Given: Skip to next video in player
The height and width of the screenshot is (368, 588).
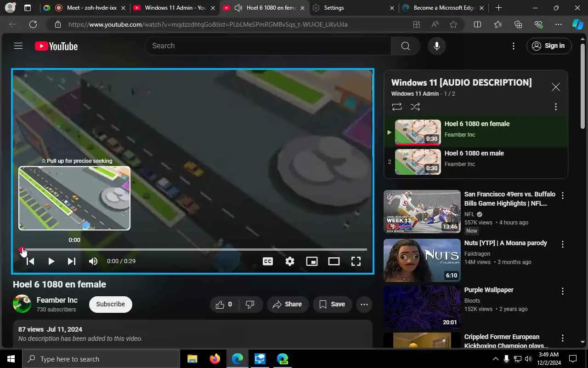Looking at the screenshot, I should [x=72, y=261].
